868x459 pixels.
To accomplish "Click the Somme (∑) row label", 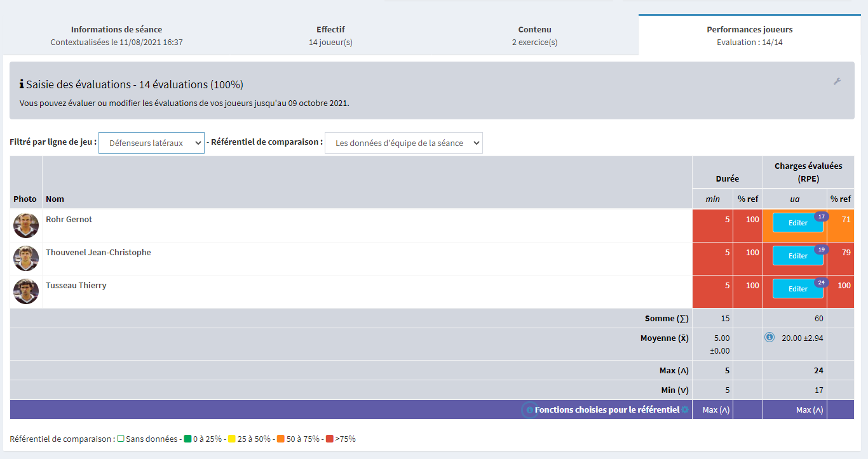I will tap(667, 318).
